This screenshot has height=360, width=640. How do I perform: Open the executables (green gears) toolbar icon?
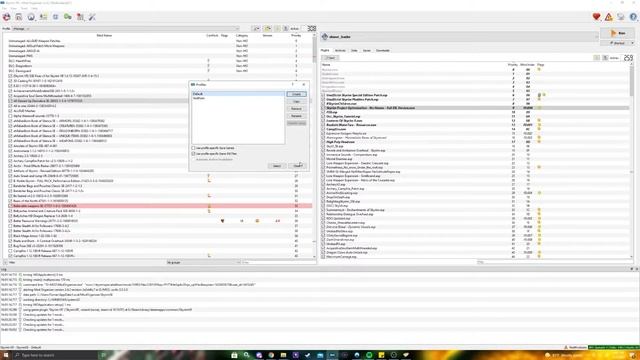point(68,17)
